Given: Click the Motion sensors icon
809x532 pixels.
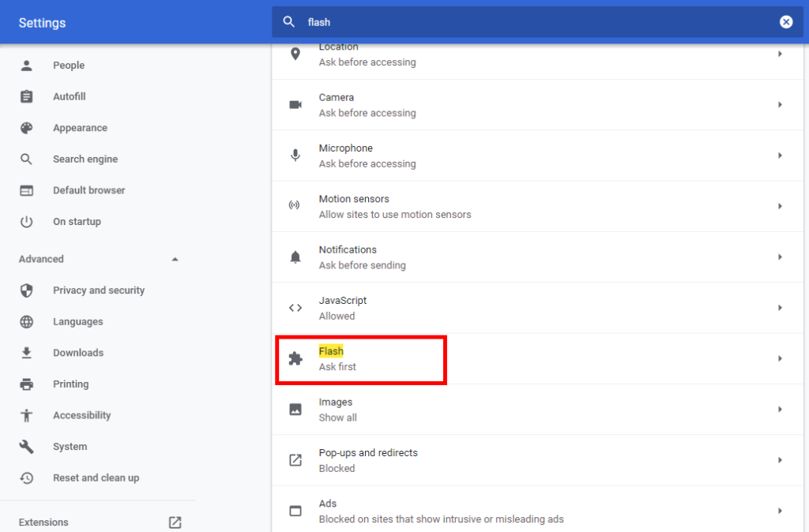Looking at the screenshot, I should [294, 205].
